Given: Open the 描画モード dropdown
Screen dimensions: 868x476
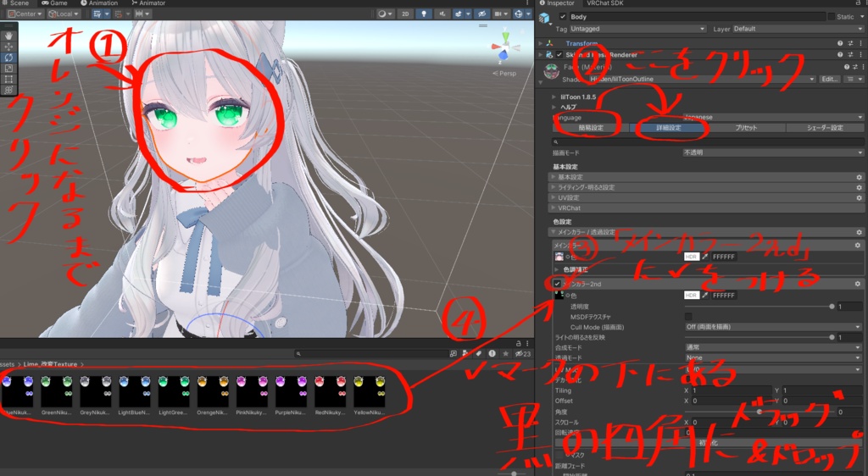Looking at the screenshot, I should (x=773, y=152).
